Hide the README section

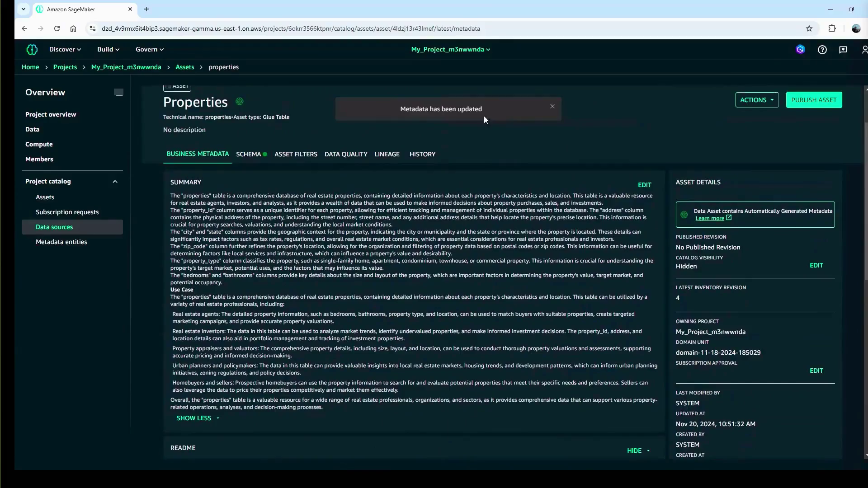638,450
